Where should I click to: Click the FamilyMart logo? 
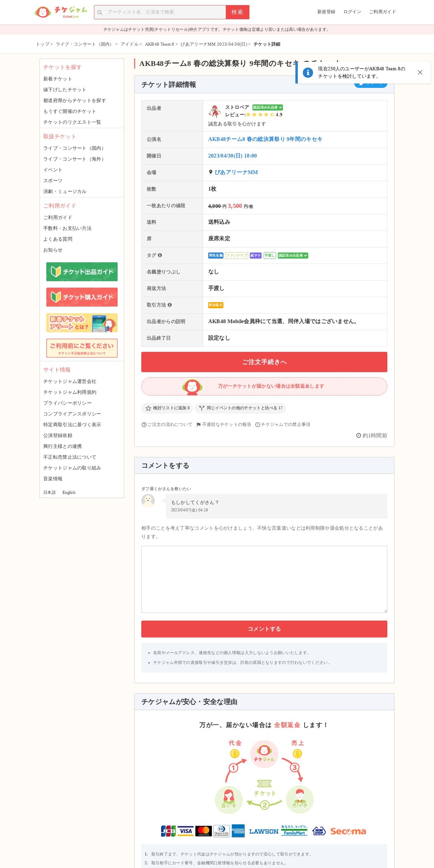click(294, 830)
